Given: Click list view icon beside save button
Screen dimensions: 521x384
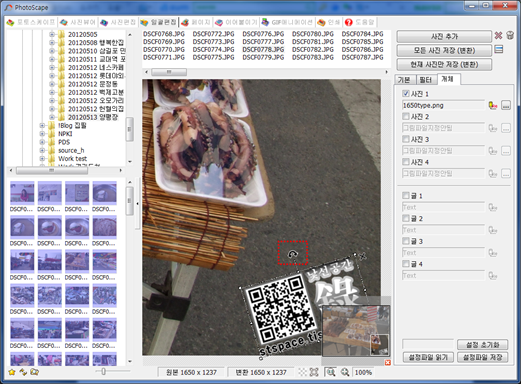Looking at the screenshot, I should tap(499, 50).
